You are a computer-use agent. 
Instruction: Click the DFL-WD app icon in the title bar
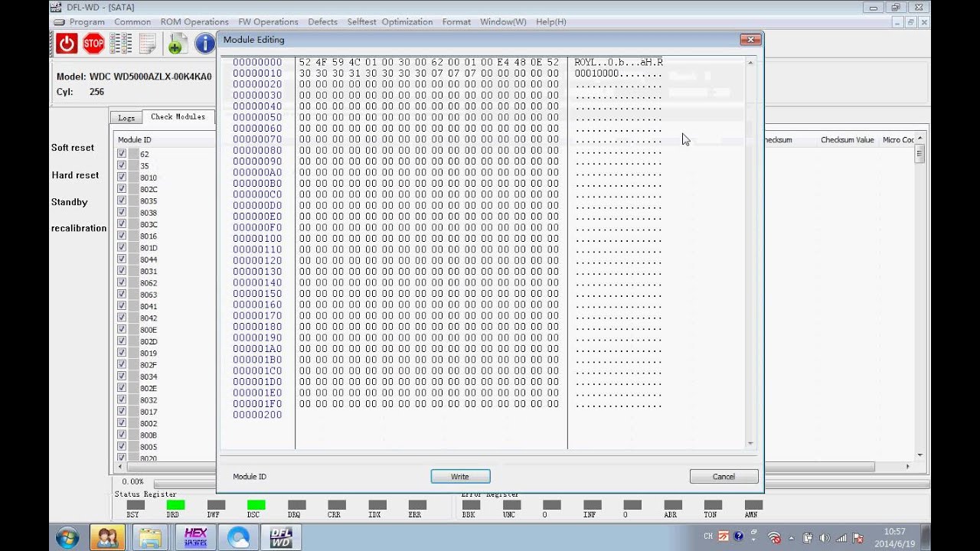pyautogui.click(x=57, y=8)
